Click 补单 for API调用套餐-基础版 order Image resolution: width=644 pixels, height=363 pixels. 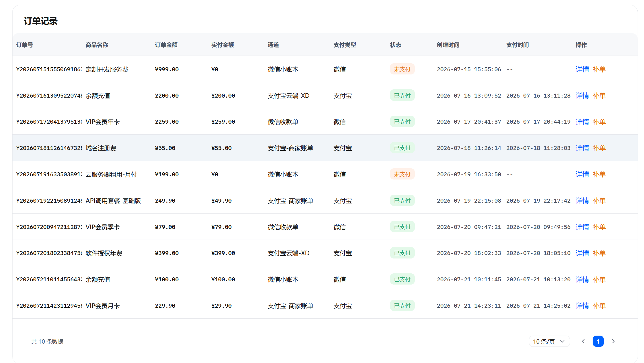(x=599, y=201)
